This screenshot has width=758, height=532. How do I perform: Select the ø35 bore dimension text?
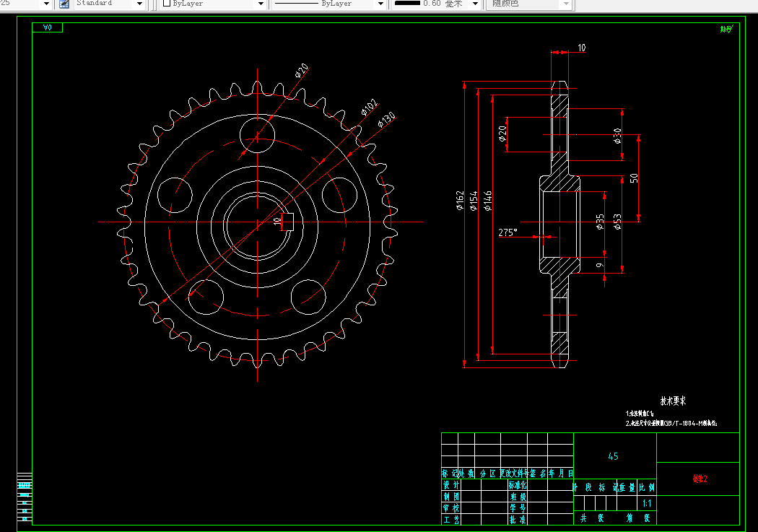[600, 222]
